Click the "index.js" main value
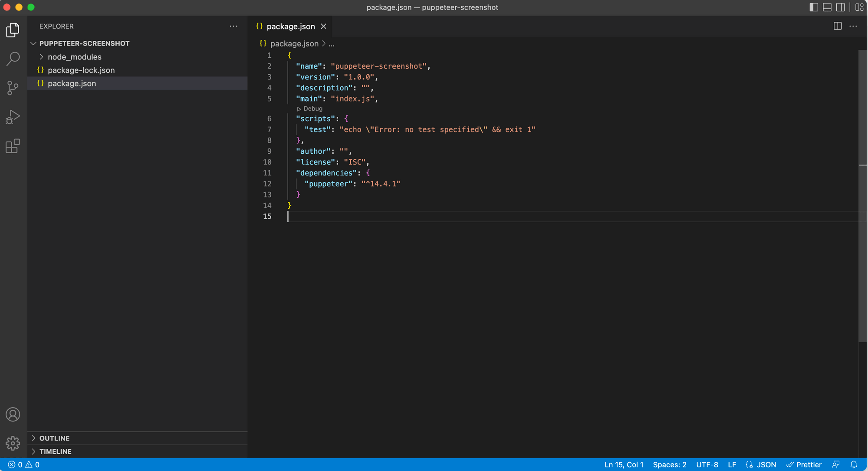This screenshot has width=868, height=471. (352, 99)
